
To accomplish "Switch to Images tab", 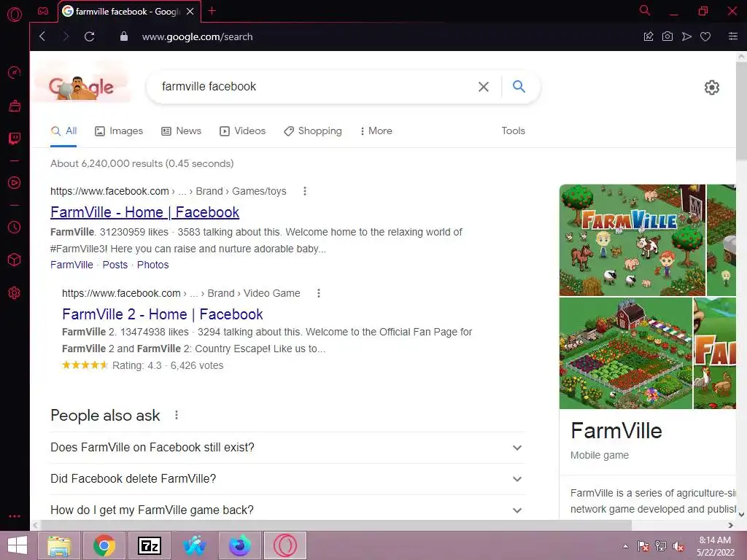I will (119, 131).
